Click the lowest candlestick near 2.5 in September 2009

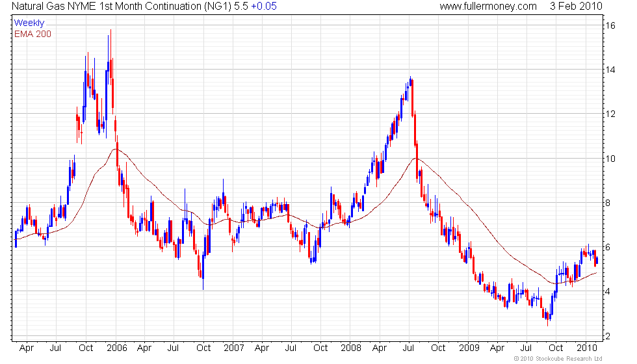coord(547,317)
